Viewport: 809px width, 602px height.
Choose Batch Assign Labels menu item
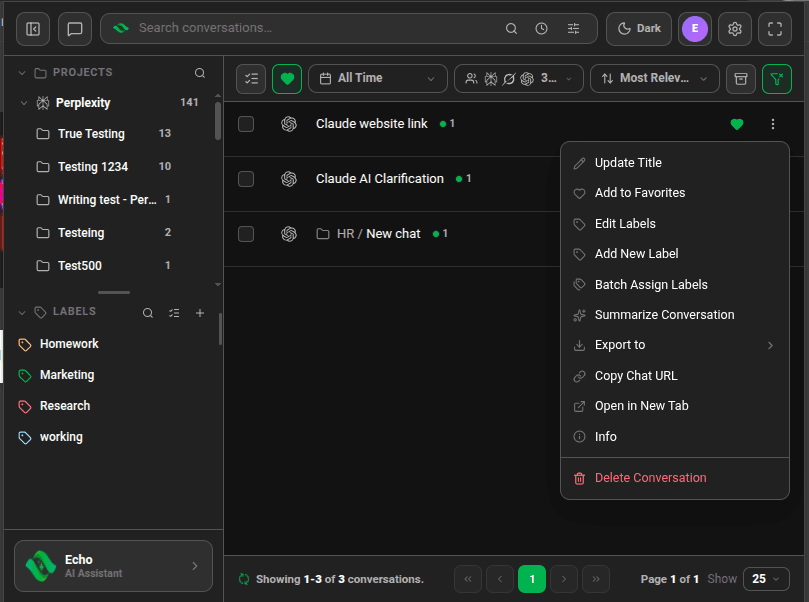click(x=675, y=285)
